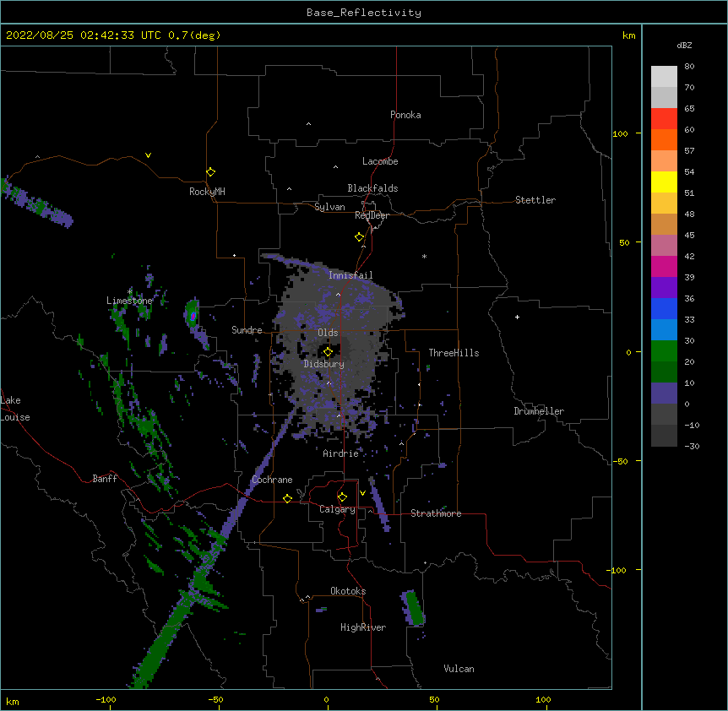
Task: Choose the bright green 20-30 dBZ legend swatch
Action: [664, 351]
